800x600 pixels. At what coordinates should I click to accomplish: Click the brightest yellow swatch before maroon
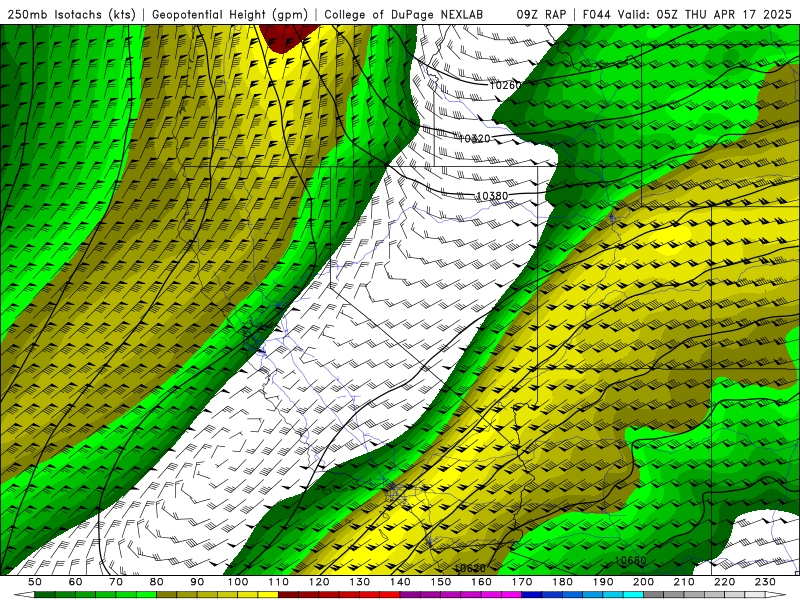point(268,595)
